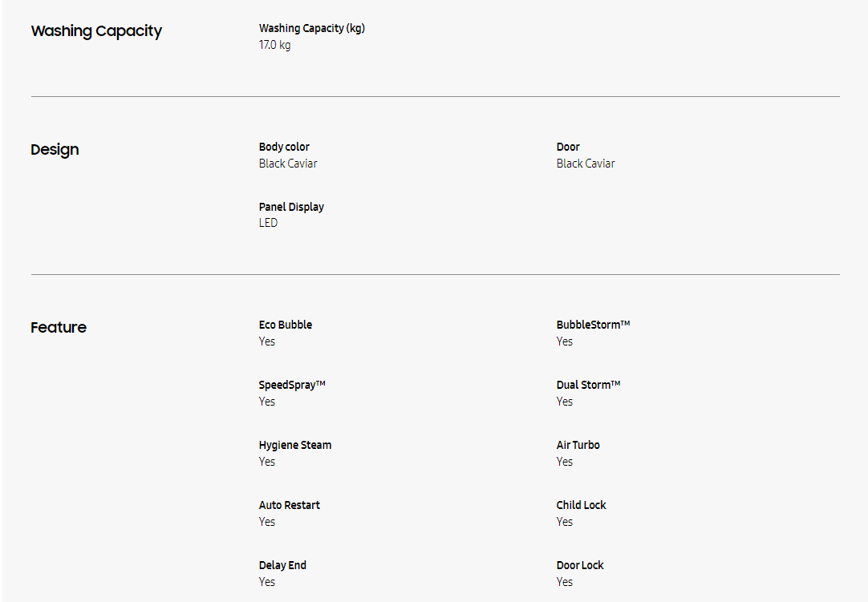Click the Hygiene Steam feature label
This screenshot has height=602, width=868.
click(x=295, y=445)
